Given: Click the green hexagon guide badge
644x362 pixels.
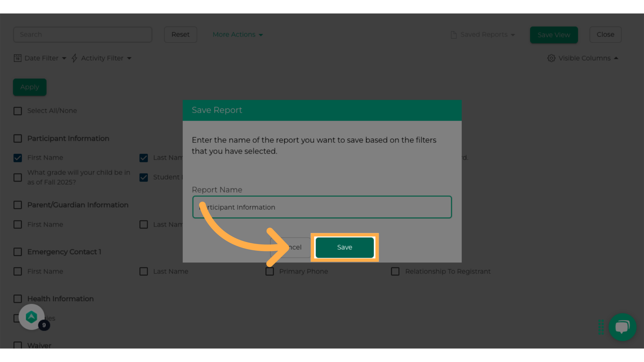Looking at the screenshot, I should pyautogui.click(x=31, y=317).
